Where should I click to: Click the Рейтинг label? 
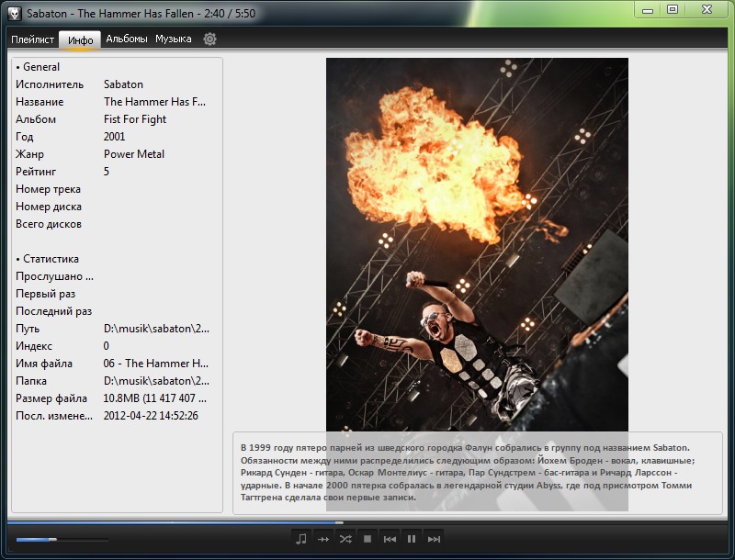tap(36, 172)
